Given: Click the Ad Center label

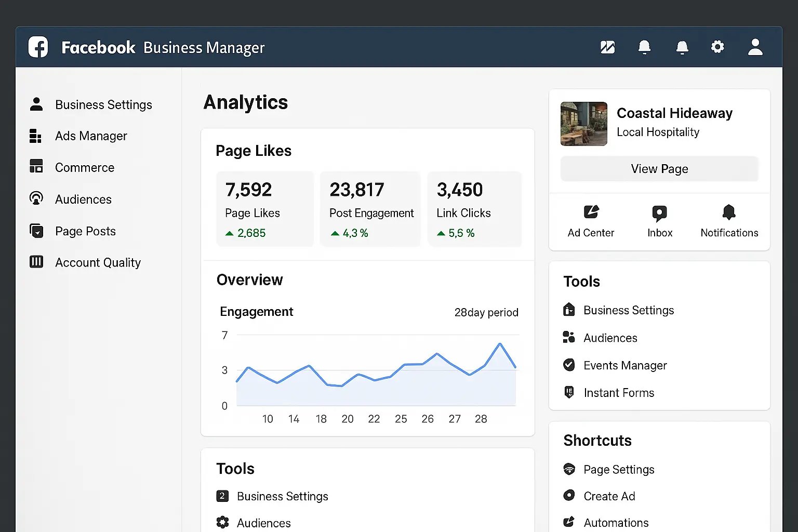Looking at the screenshot, I should pos(591,233).
